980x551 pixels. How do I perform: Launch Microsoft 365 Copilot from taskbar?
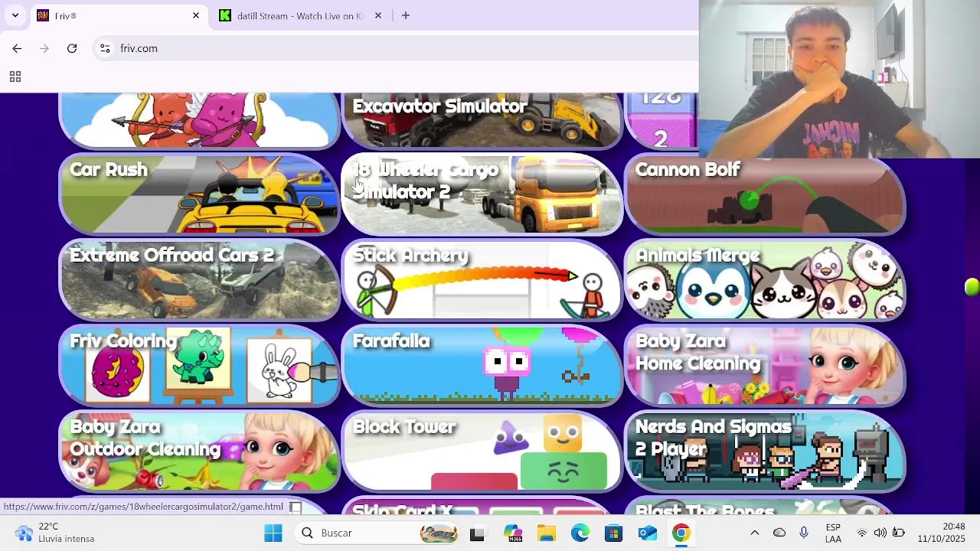tap(512, 533)
